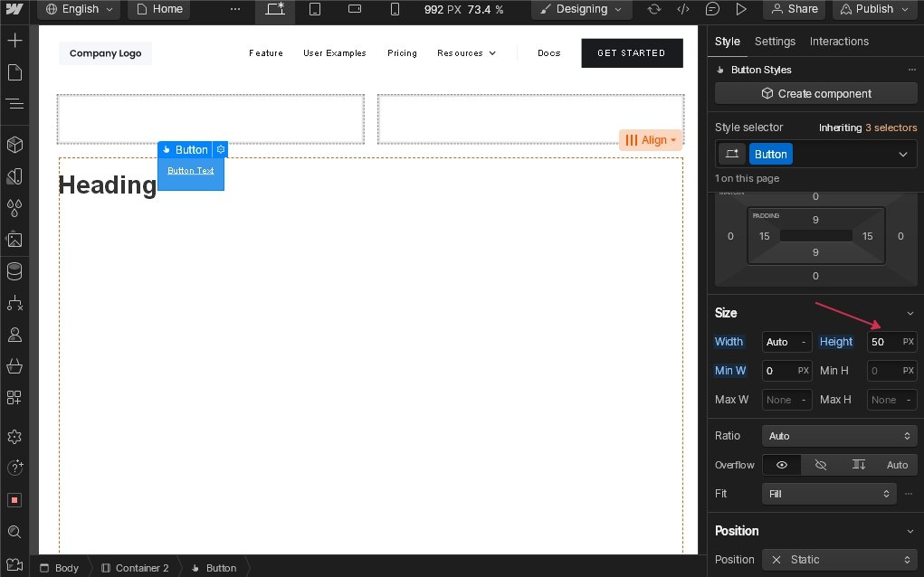This screenshot has width=924, height=577.
Task: Set overflow to visible eye
Action: pyautogui.click(x=782, y=465)
